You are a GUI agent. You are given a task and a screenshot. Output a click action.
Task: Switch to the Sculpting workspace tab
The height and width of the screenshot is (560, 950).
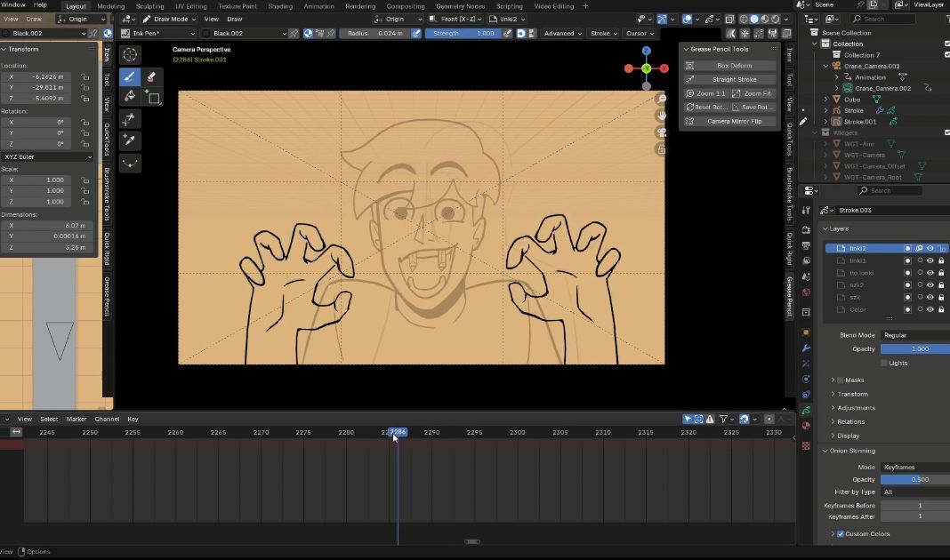click(x=149, y=6)
